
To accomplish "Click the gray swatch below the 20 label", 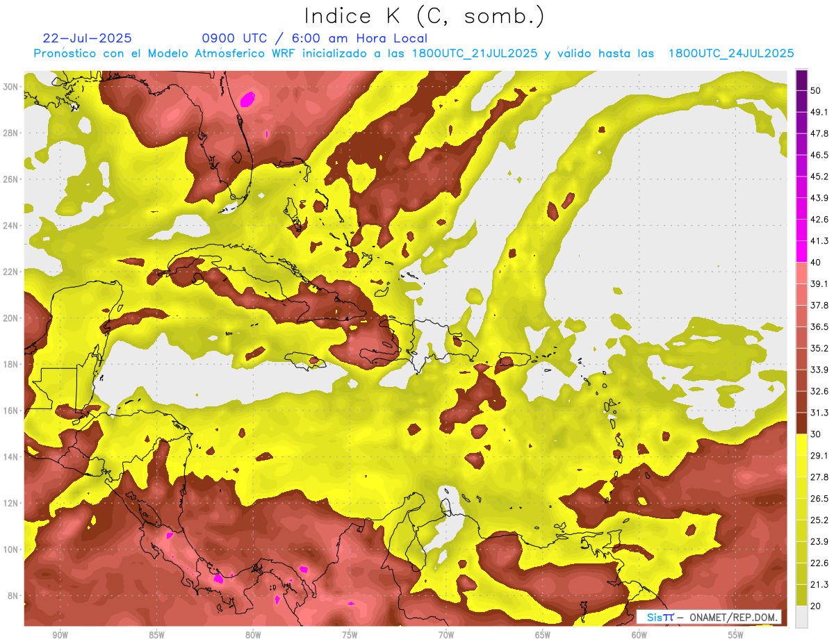I will [x=801, y=617].
